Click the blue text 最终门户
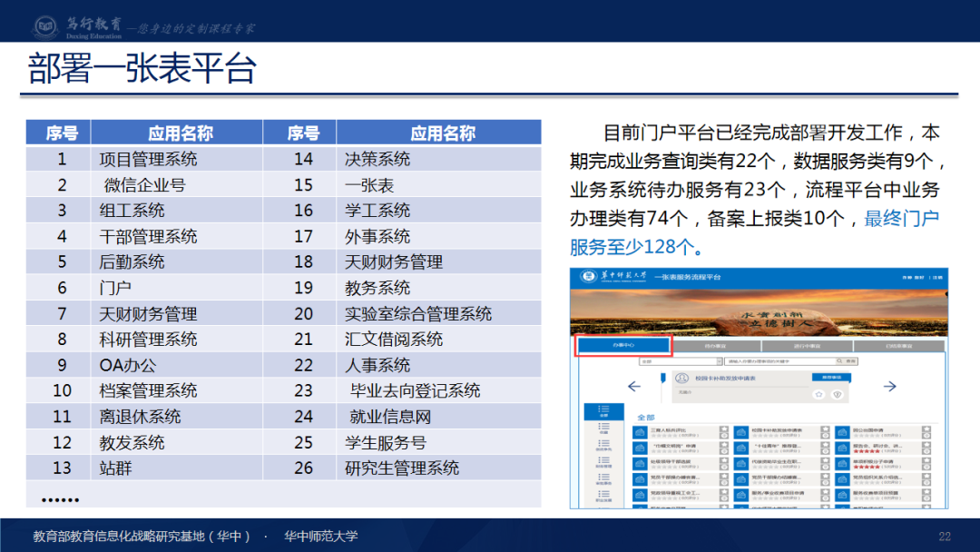This screenshot has height=552, width=980. [901, 218]
